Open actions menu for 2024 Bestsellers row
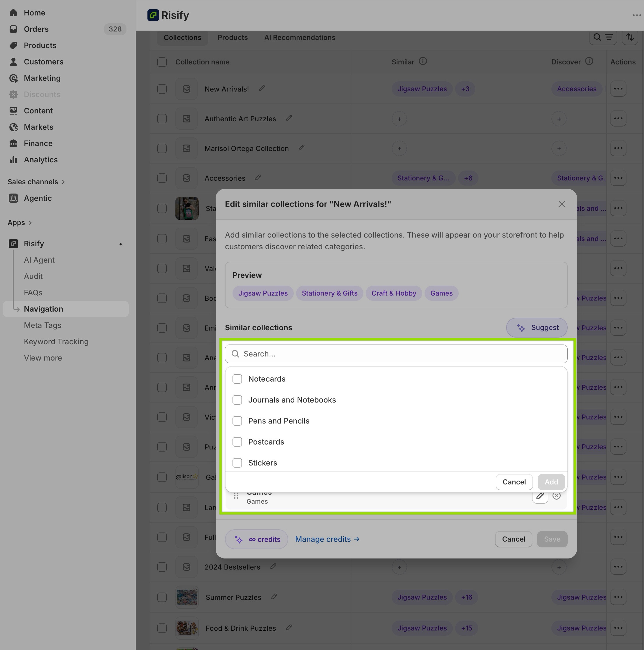 click(x=618, y=567)
